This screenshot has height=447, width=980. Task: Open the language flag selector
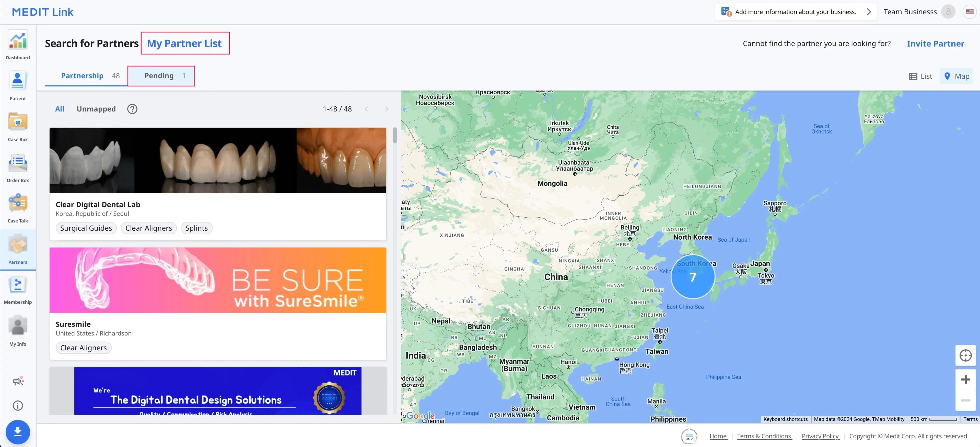pyautogui.click(x=969, y=12)
